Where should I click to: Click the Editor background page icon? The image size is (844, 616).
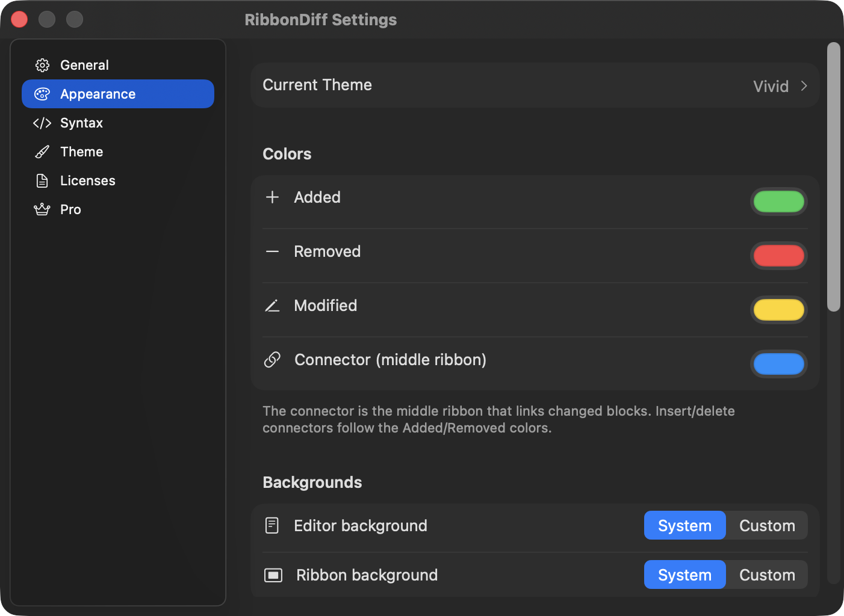(272, 526)
